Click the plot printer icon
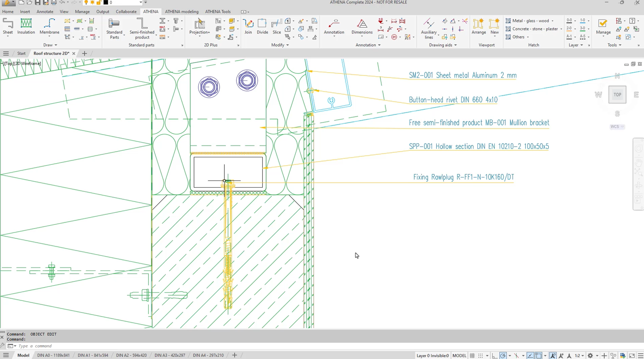Viewport: 644px width, 359px height. (54, 2)
